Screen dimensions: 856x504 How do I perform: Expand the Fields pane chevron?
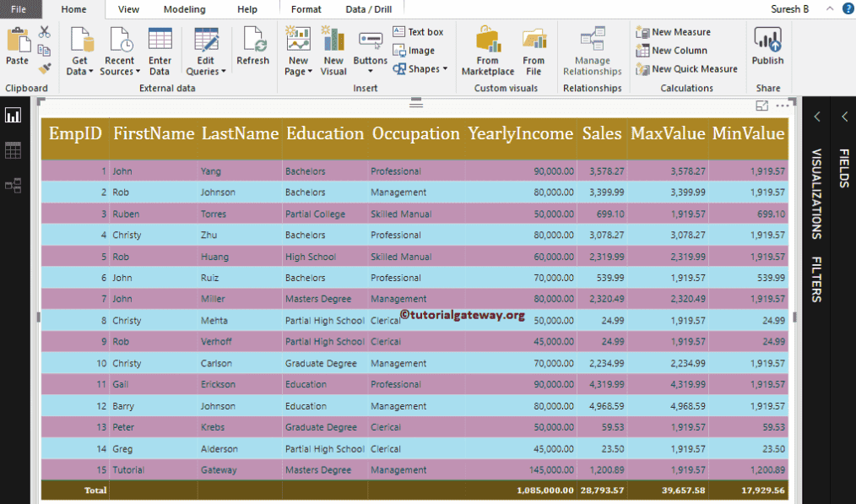[x=844, y=117]
